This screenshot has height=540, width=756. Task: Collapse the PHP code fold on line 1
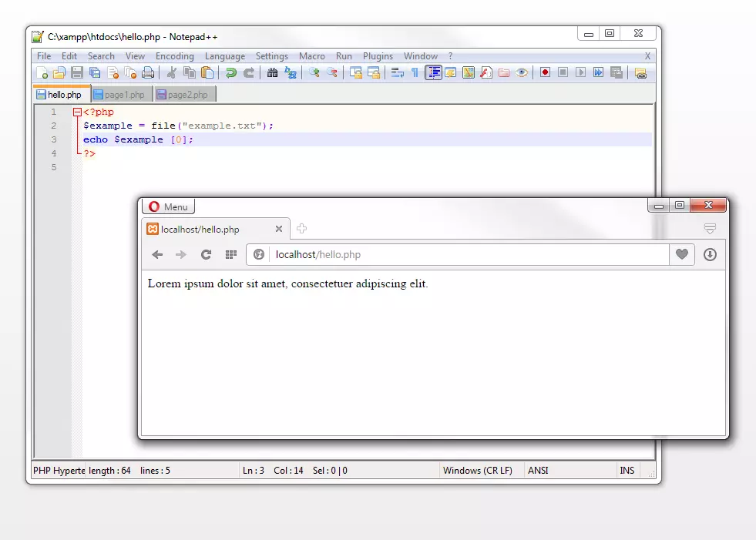[x=76, y=112]
